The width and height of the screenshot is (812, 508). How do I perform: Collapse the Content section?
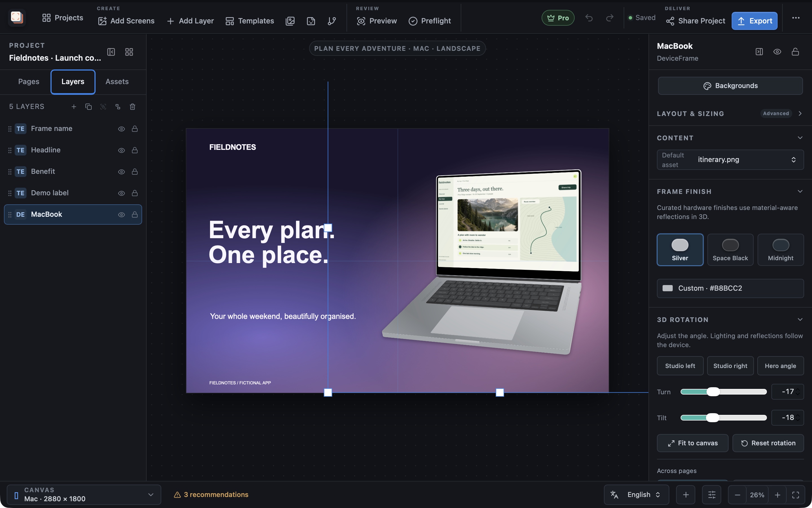(800, 138)
